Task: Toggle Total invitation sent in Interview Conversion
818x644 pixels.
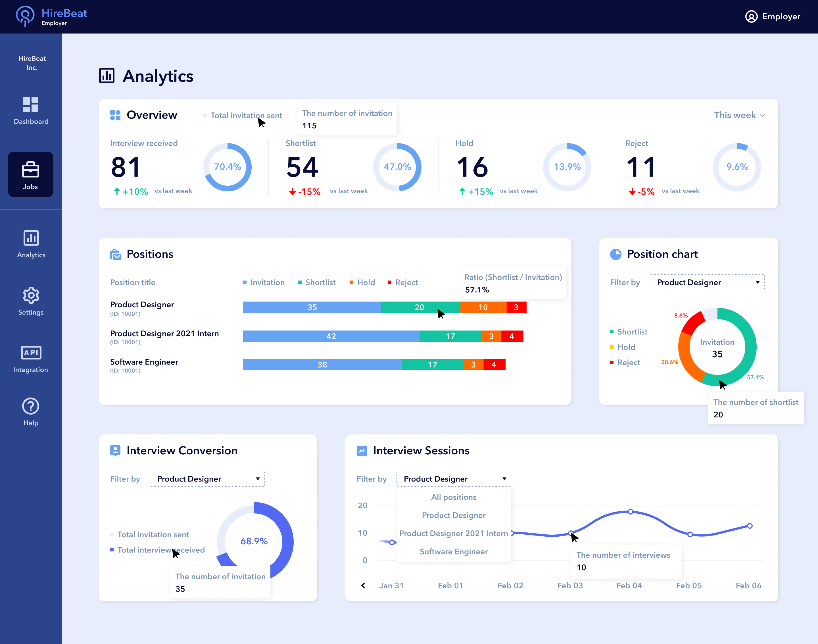Action: click(x=149, y=535)
